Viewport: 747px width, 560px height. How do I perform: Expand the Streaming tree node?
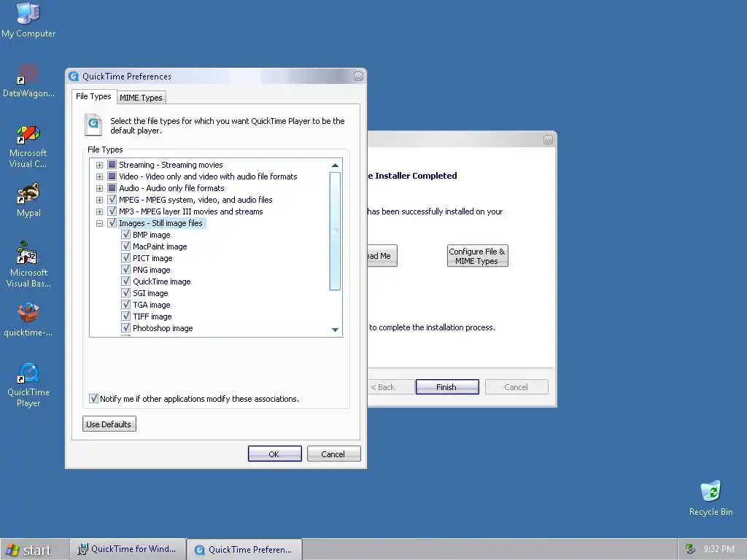(x=99, y=166)
